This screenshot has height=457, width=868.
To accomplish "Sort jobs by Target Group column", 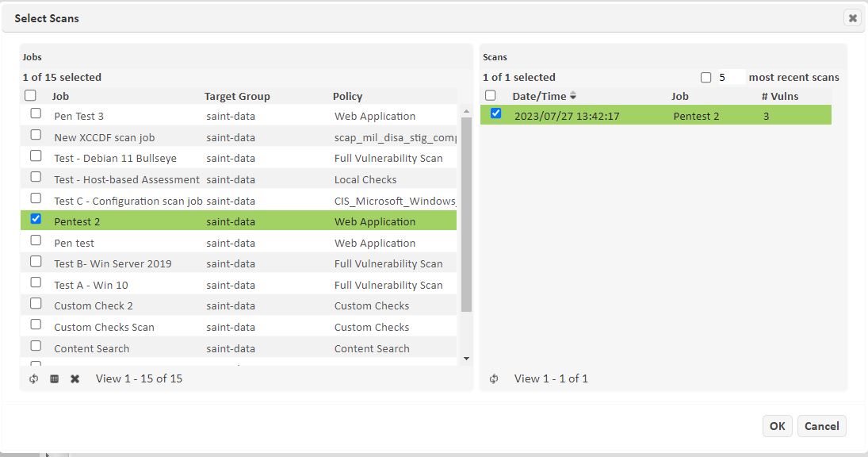I will pyautogui.click(x=237, y=96).
